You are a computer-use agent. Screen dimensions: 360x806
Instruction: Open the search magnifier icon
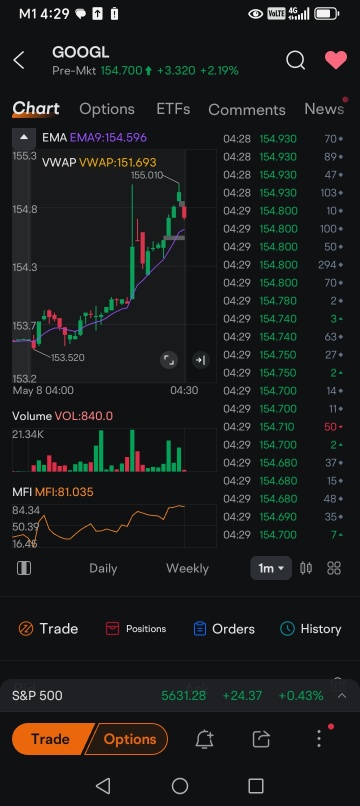point(295,60)
